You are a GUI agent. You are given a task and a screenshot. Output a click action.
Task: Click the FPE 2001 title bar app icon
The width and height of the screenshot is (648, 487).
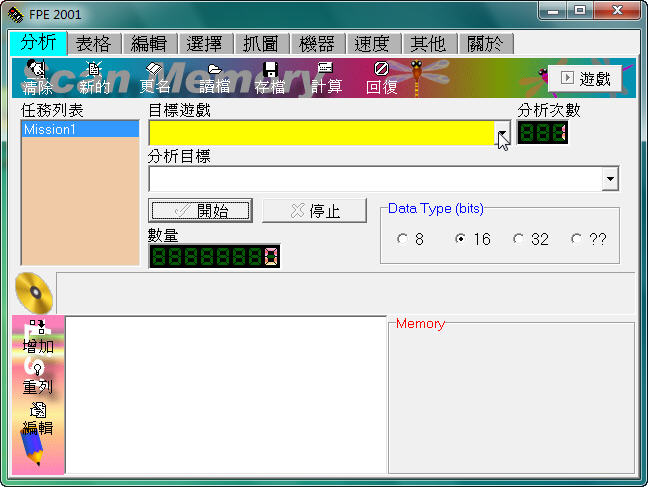pyautogui.click(x=16, y=14)
